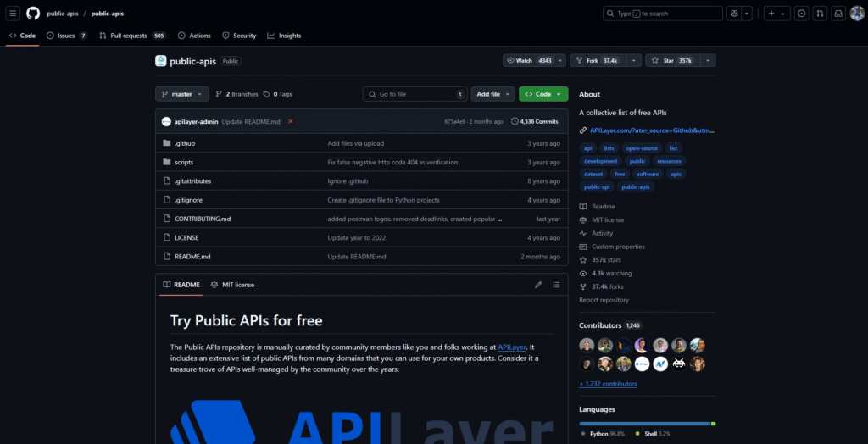Click the Fork button
Viewport: 868px width, 444px height.
point(599,61)
